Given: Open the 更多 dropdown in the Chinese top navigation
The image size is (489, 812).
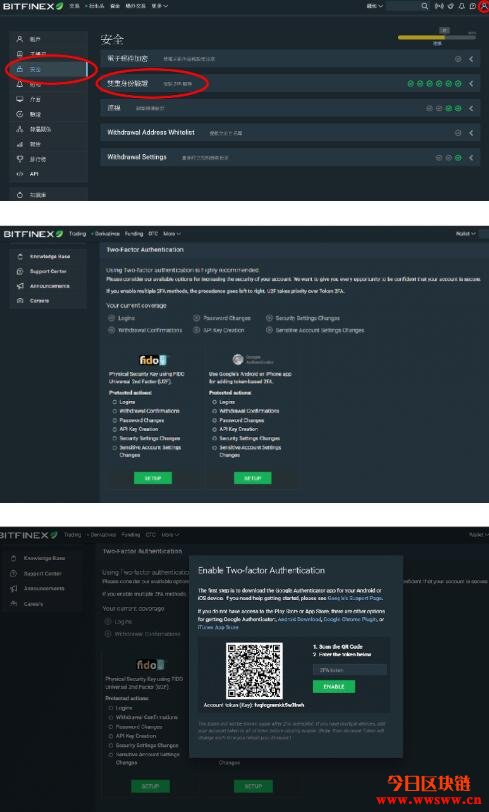Looking at the screenshot, I should click(x=160, y=6).
